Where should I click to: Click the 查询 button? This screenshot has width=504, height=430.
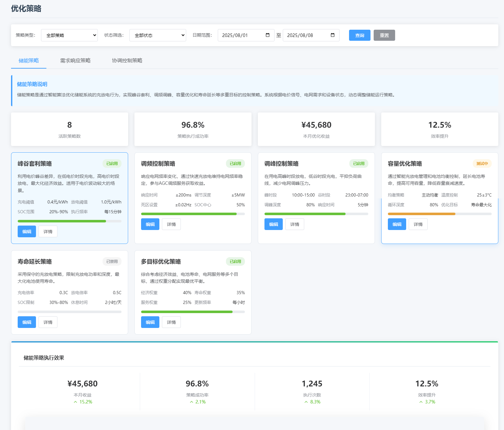click(359, 35)
